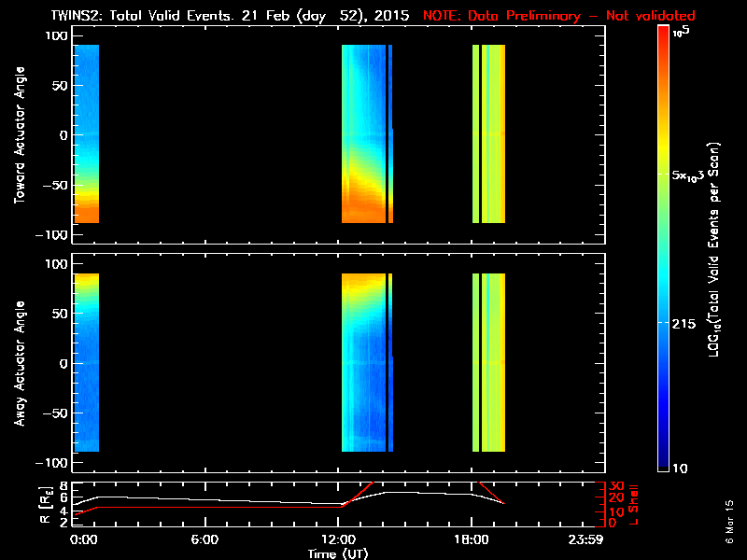The image size is (747, 560).
Task: Click the 18:00 time axis tick label
Action: point(472,539)
